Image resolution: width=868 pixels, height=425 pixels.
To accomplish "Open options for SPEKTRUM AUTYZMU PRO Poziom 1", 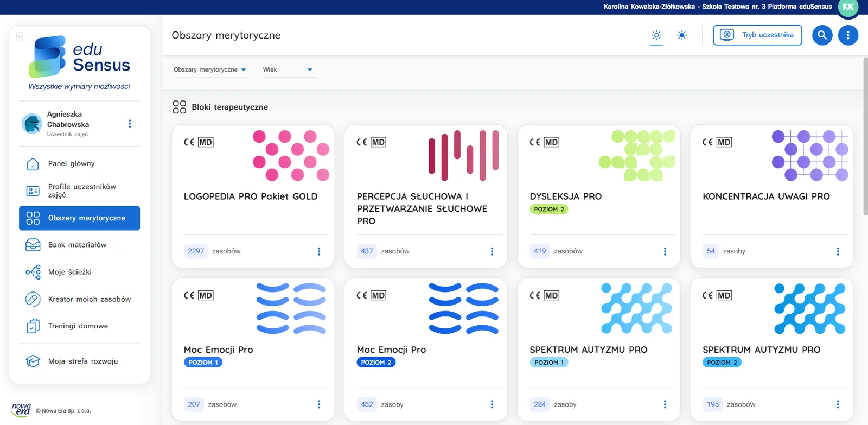I will click(x=665, y=404).
